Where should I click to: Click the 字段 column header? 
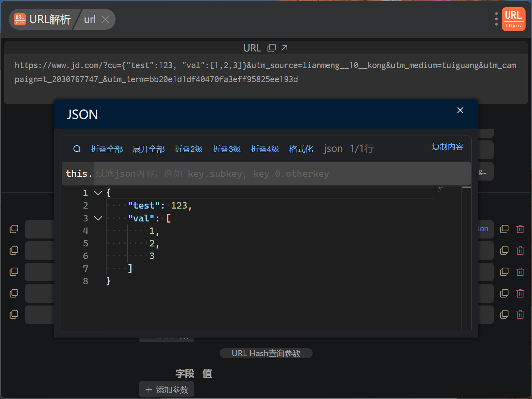[x=185, y=374]
